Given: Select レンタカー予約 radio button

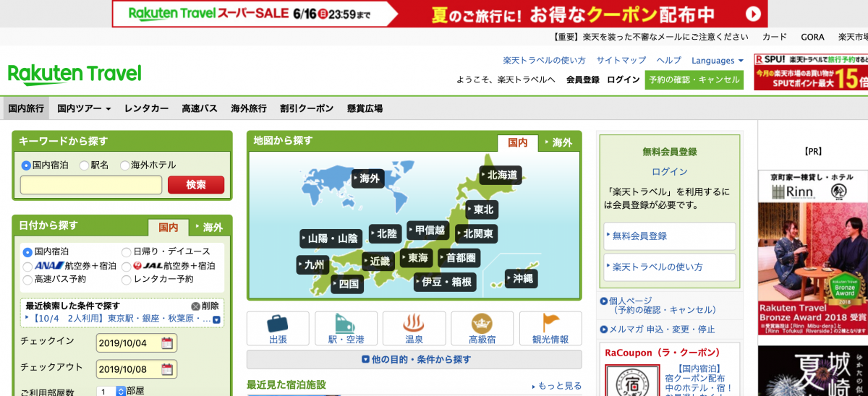Looking at the screenshot, I should coord(126,279).
